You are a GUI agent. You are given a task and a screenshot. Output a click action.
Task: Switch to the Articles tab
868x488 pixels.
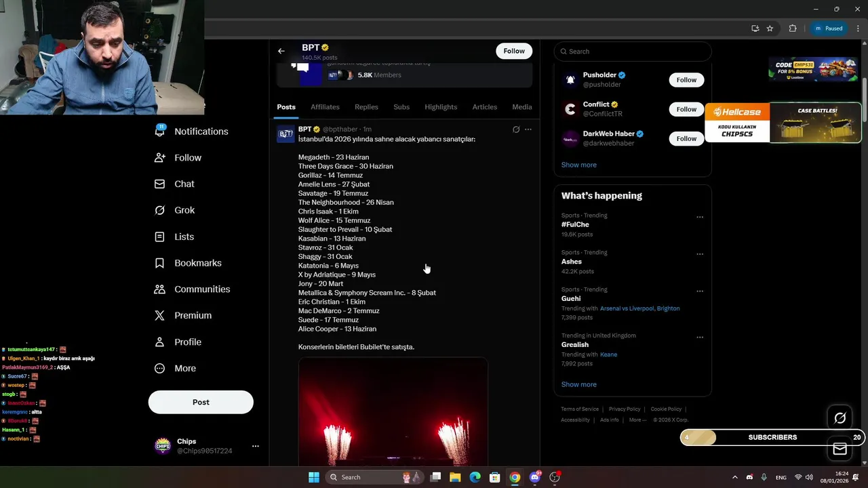pos(485,107)
